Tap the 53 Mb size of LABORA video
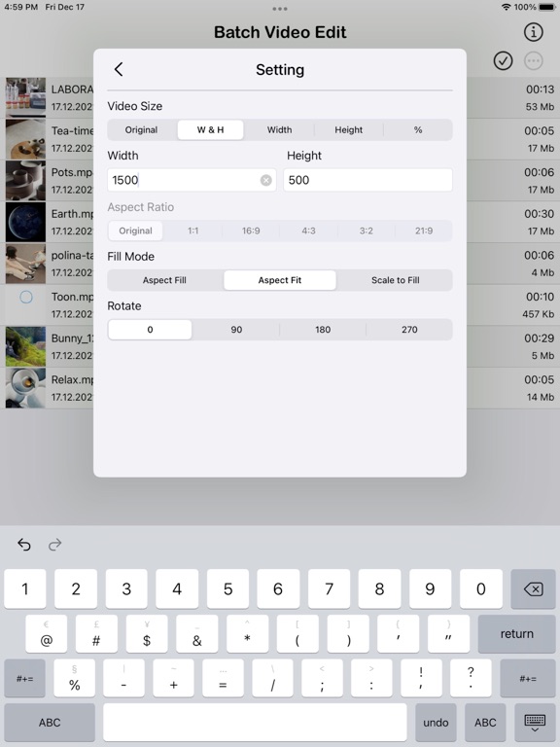 [x=540, y=107]
